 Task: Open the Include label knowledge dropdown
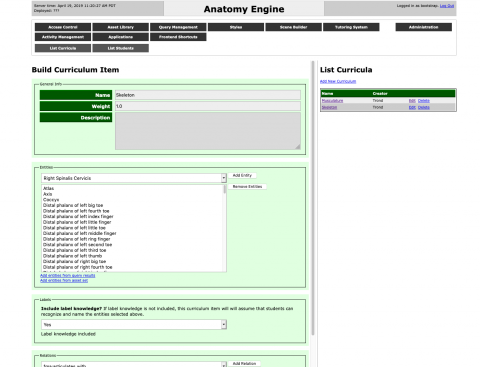[x=134, y=324]
